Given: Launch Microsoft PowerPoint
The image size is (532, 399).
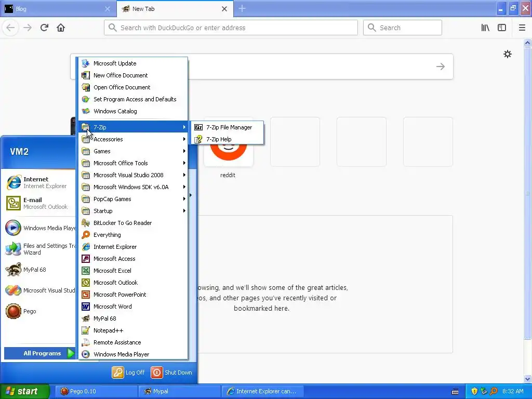Looking at the screenshot, I should [133, 295].
